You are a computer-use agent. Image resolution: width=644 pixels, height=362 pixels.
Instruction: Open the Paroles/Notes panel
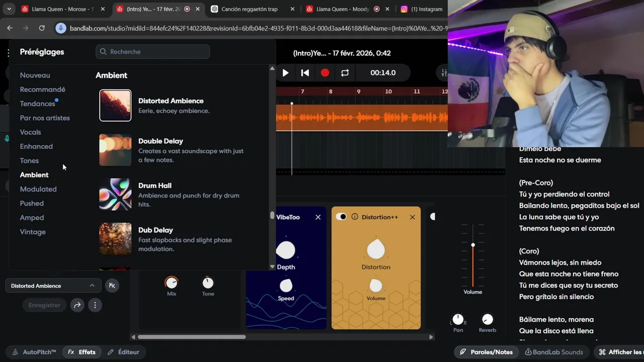point(486,352)
